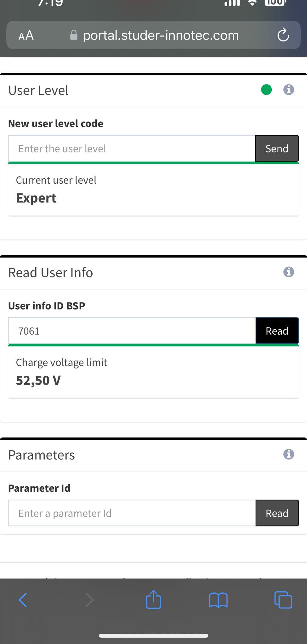
Task: Click the green user level status dot
Action: pos(266,90)
